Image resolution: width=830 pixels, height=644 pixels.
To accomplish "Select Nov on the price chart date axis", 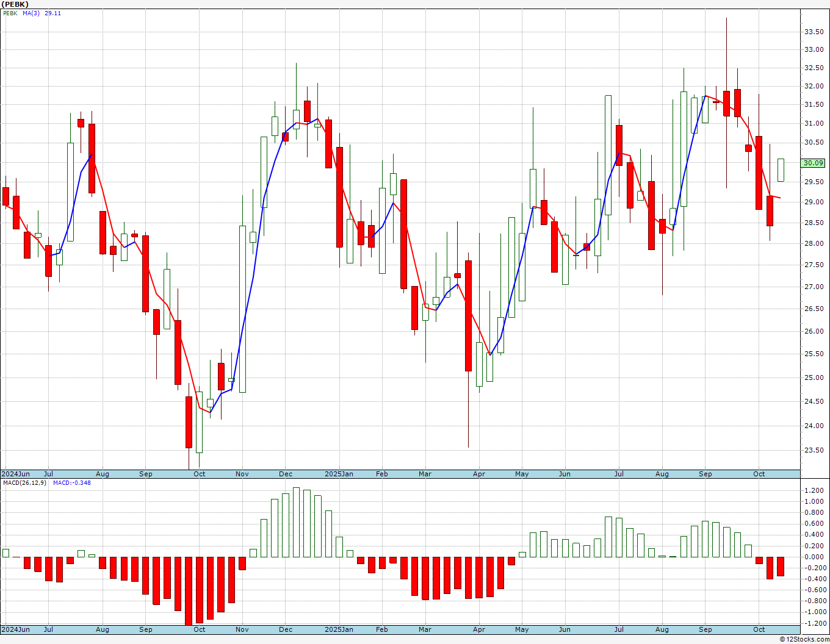I will [242, 474].
